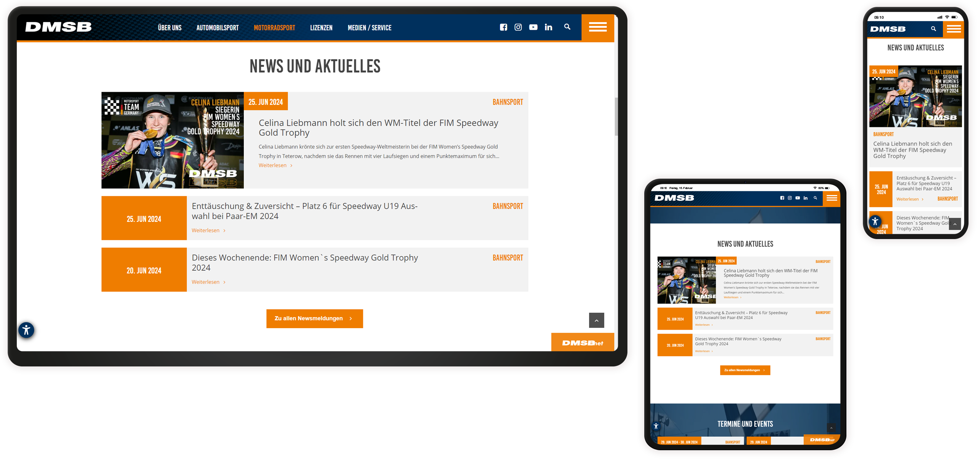The width and height of the screenshot is (980, 459).
Task: Click scroll-to-top chevron on desktop view
Action: pos(596,321)
